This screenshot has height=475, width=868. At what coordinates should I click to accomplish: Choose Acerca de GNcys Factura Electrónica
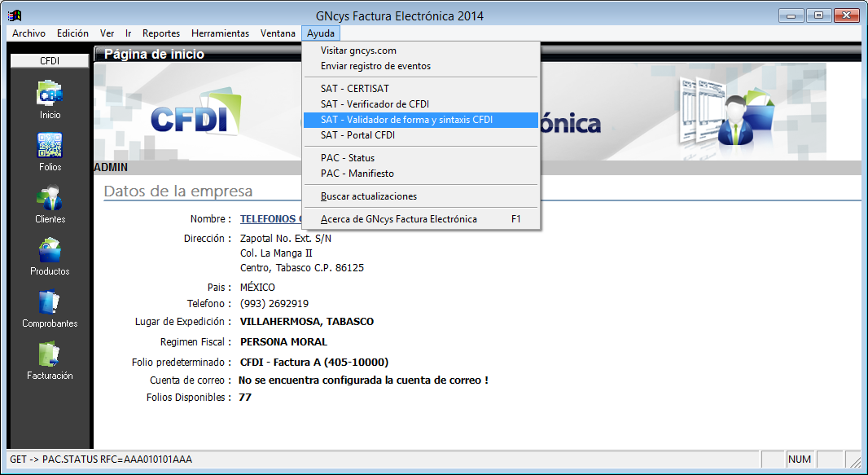coord(421,219)
